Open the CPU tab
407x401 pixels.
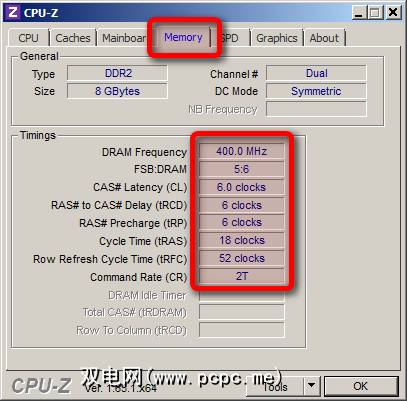[29, 38]
